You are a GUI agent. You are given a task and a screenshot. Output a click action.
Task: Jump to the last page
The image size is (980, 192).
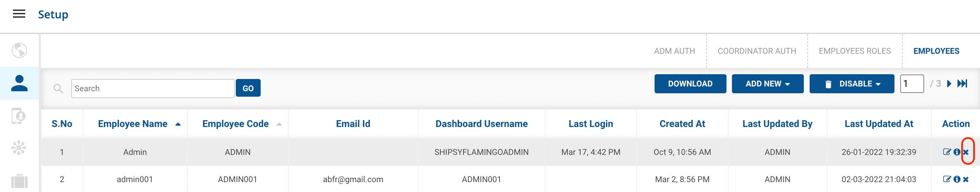coord(962,84)
